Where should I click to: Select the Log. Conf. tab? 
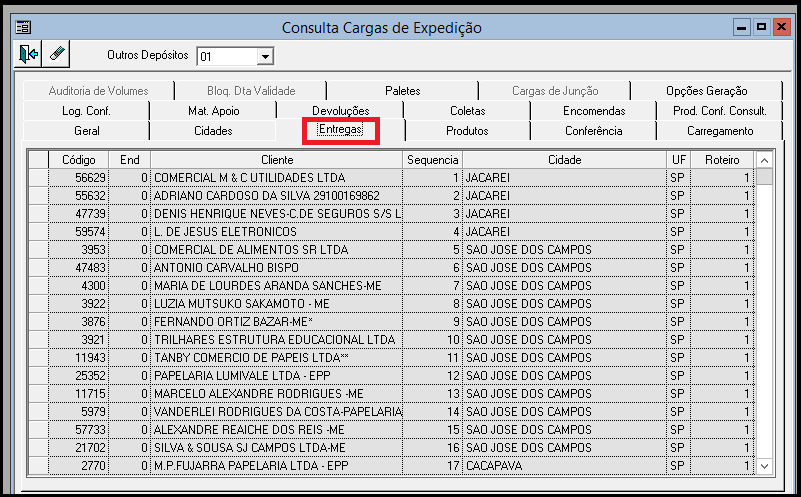86,111
